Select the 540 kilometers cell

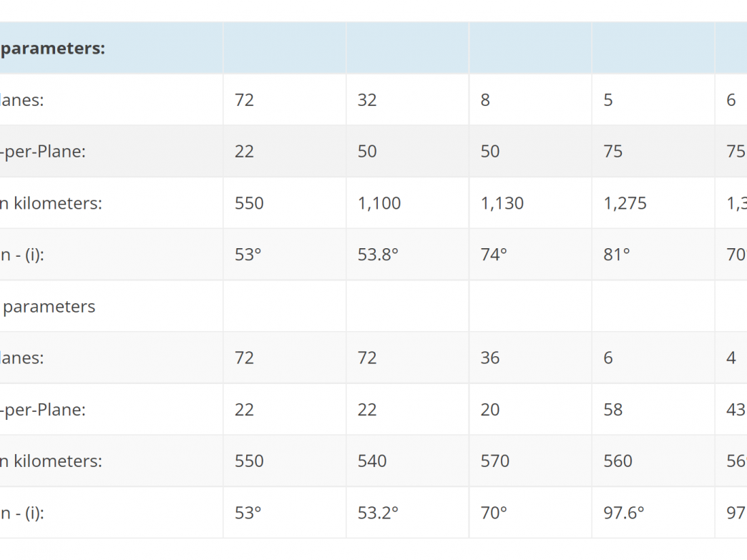coord(408,461)
